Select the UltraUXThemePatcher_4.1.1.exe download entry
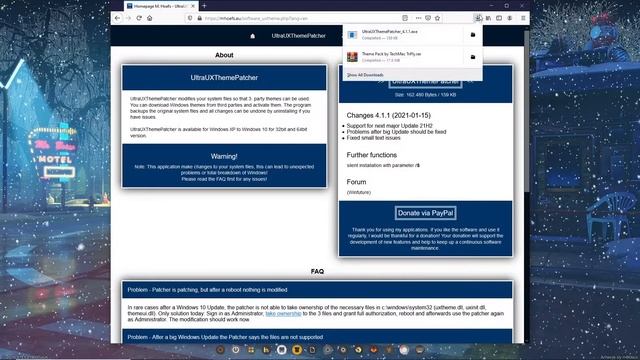Viewport: 640px width, 360px height. pos(404,35)
